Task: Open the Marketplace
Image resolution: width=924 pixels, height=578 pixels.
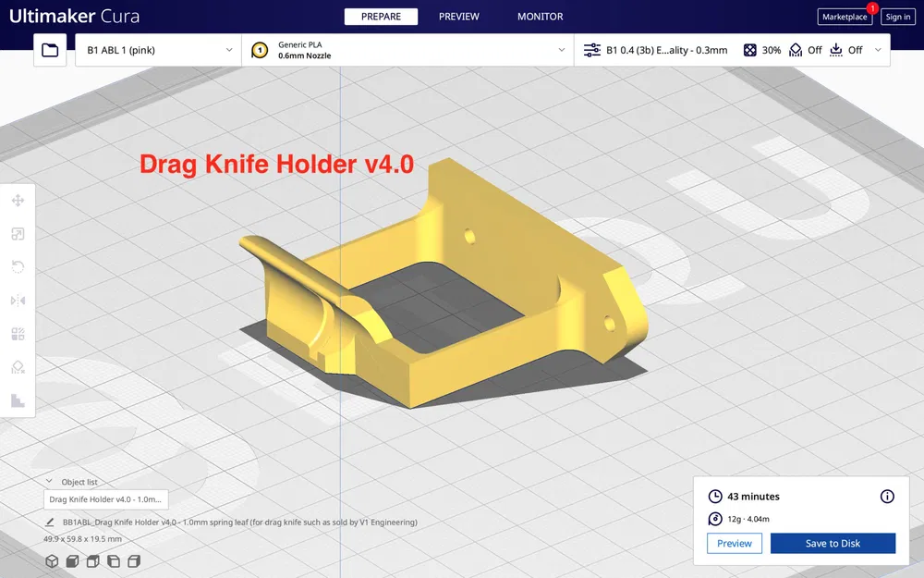Action: pyautogui.click(x=844, y=16)
